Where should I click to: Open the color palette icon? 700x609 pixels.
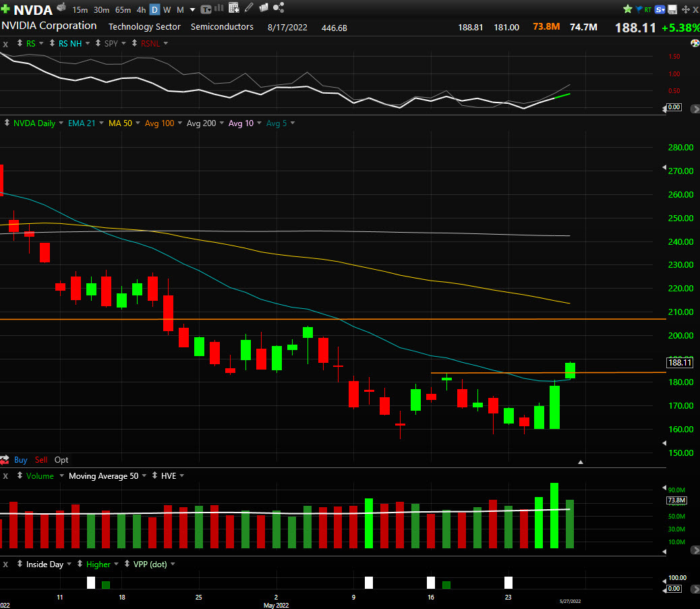click(x=695, y=43)
